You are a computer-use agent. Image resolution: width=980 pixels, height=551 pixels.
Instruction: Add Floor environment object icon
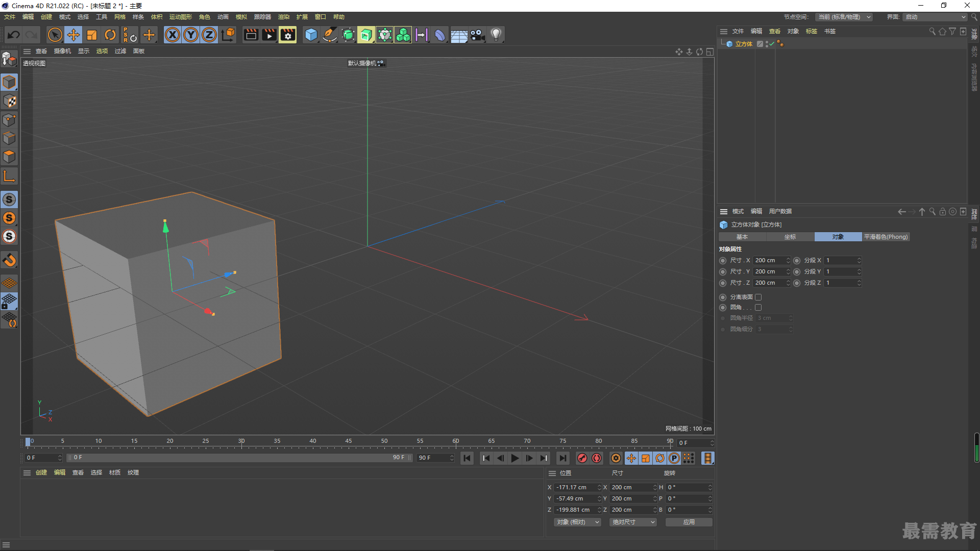pyautogui.click(x=459, y=35)
